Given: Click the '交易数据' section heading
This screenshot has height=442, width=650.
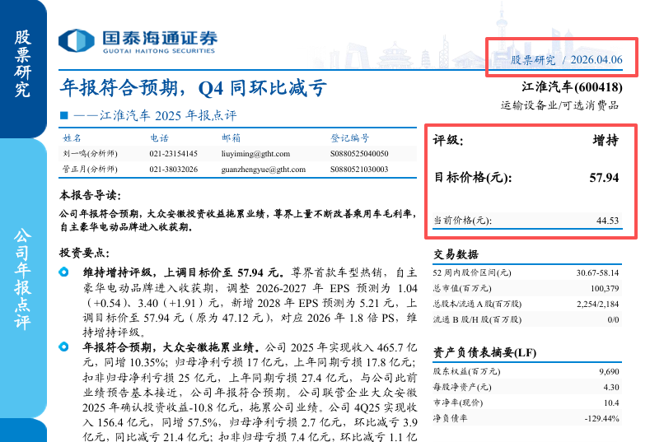Looking at the screenshot, I should pyautogui.click(x=456, y=254).
